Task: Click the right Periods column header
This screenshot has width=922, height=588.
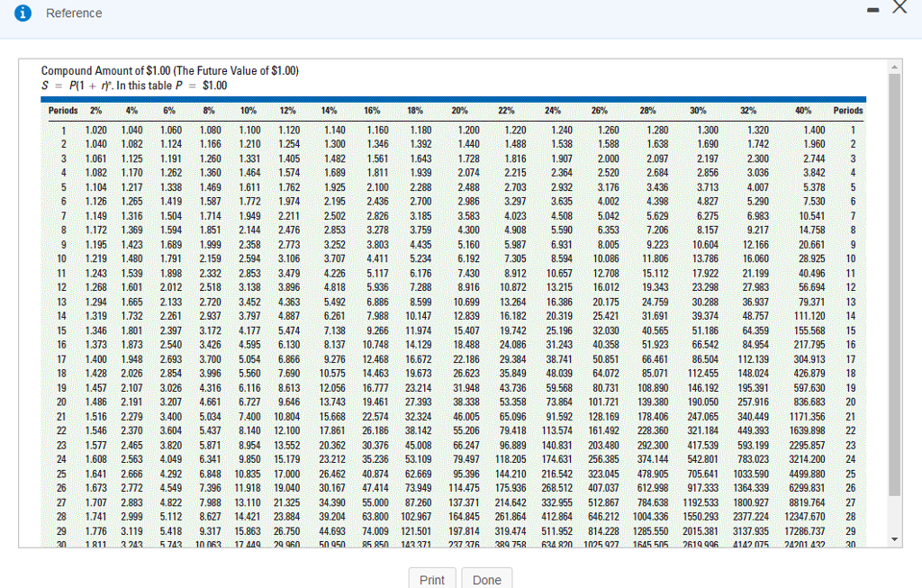Action: 848,111
